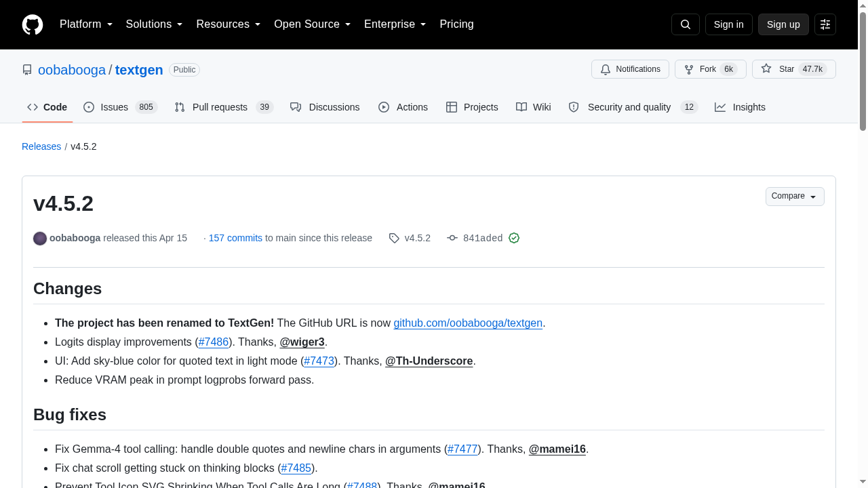Click the Issues circle icon
868x488 pixels.
[x=89, y=107]
